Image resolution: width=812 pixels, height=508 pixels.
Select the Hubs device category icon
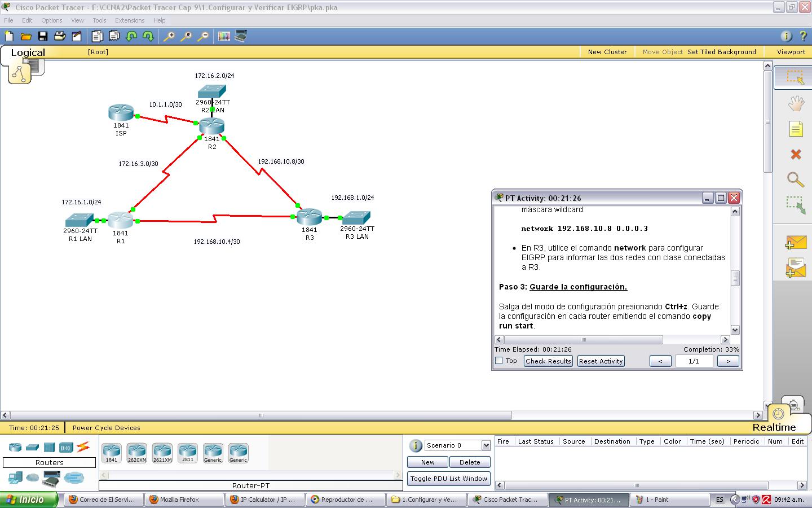pyautogui.click(x=49, y=447)
